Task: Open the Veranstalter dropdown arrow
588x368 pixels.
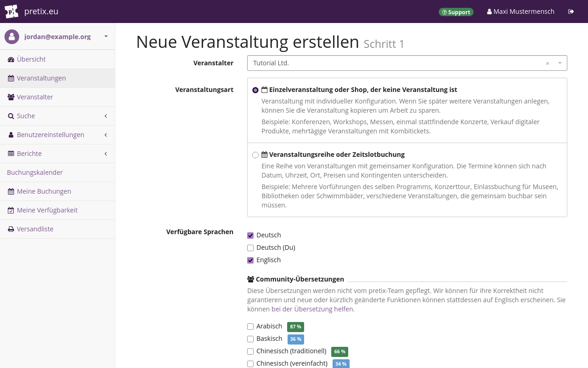Action: click(x=560, y=63)
